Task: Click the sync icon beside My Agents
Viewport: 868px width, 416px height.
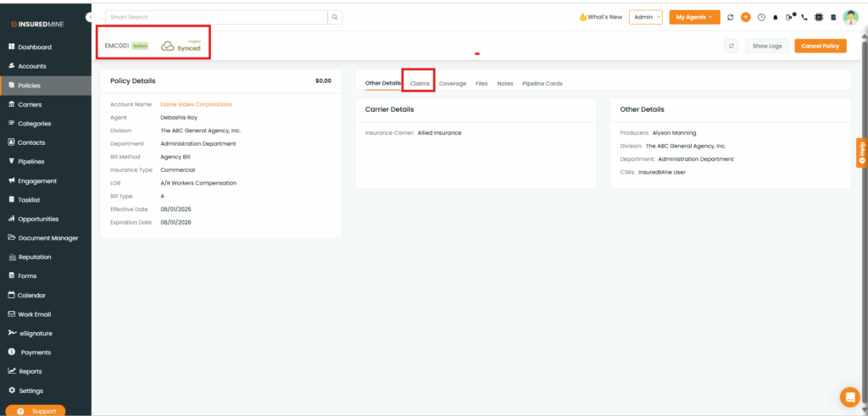Action: pyautogui.click(x=731, y=17)
